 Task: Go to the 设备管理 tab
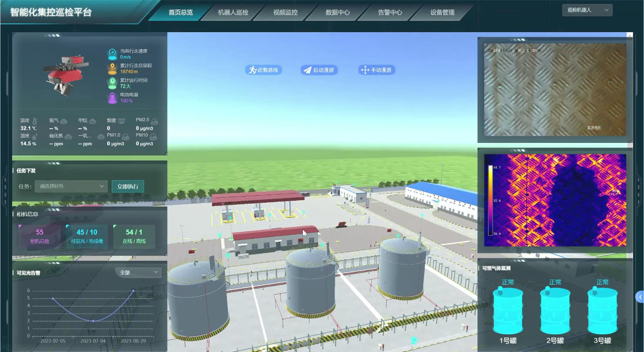point(442,13)
